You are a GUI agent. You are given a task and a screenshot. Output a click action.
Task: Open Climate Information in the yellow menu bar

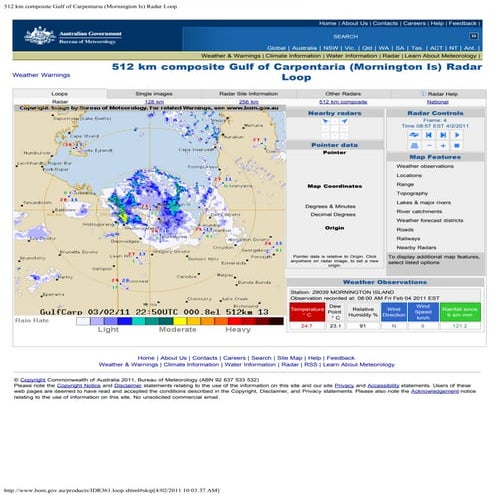(x=293, y=56)
